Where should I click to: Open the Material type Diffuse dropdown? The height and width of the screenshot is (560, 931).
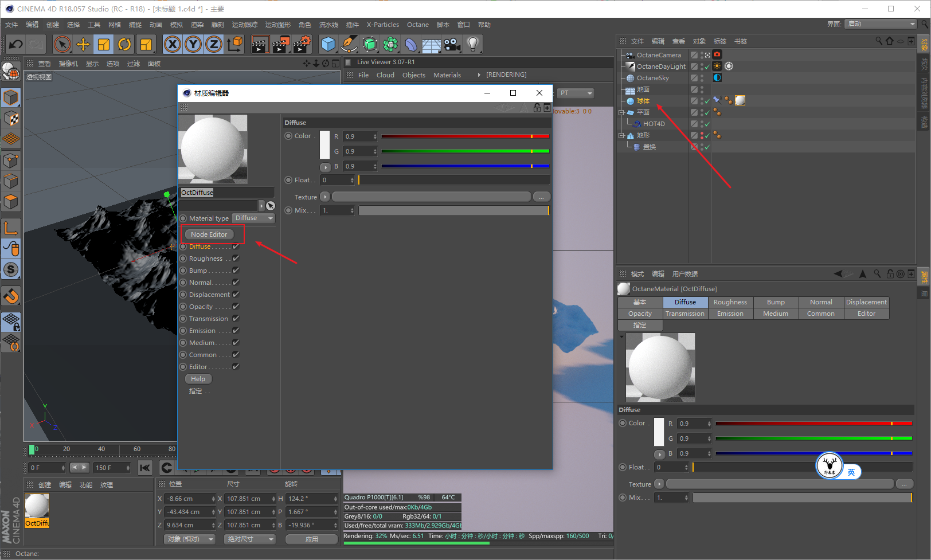(x=253, y=218)
